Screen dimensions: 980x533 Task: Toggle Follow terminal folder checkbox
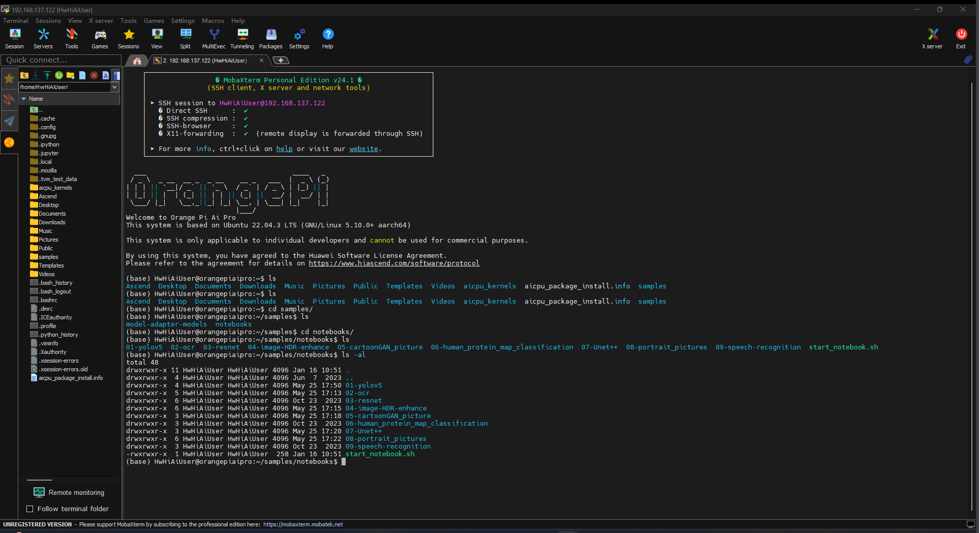pyautogui.click(x=29, y=509)
